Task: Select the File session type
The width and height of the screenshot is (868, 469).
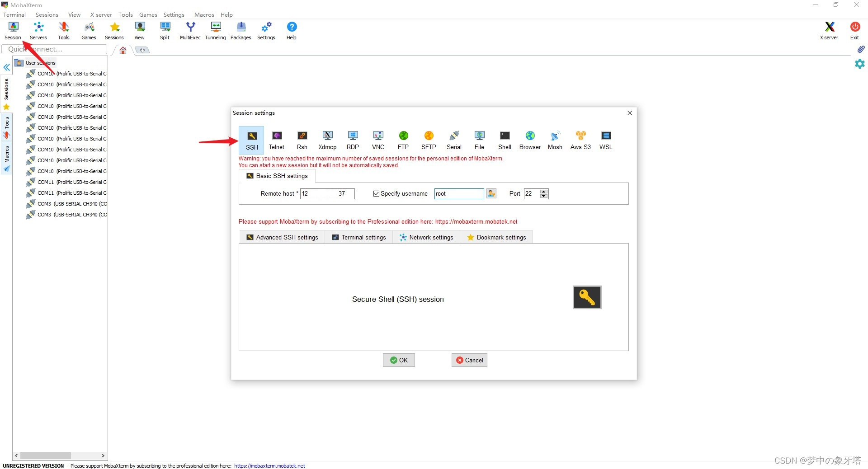Action: pos(479,141)
